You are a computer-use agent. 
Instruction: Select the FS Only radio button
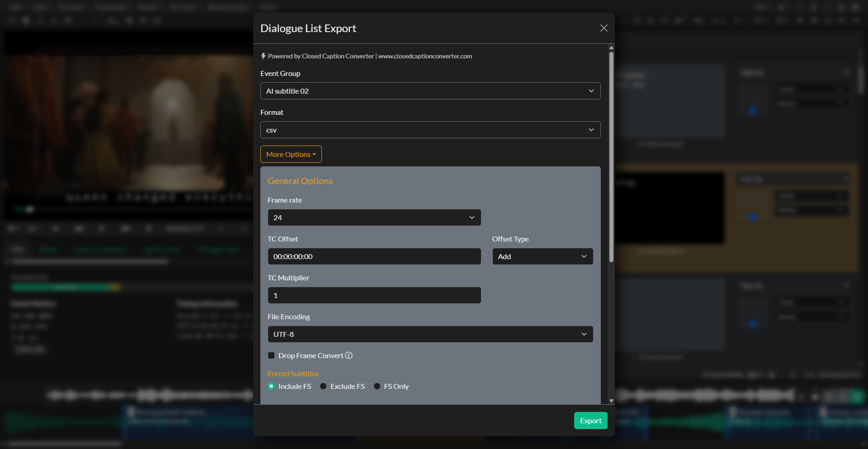[377, 386]
